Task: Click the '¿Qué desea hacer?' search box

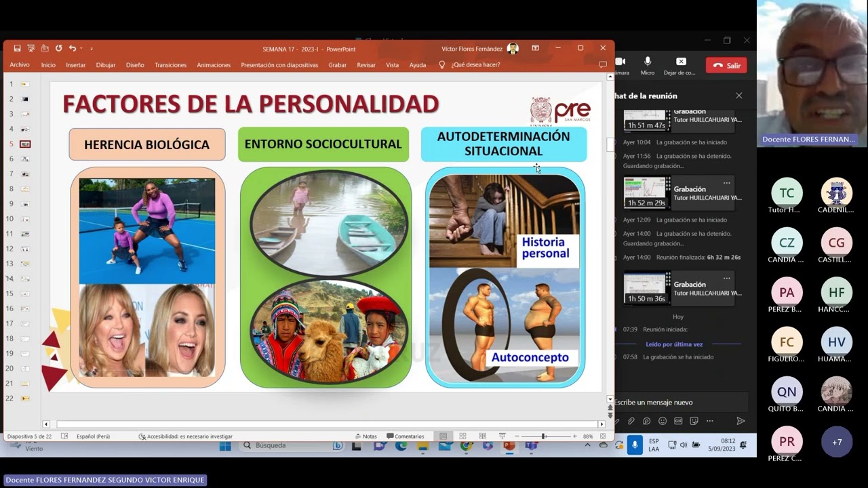Action: tap(475, 65)
